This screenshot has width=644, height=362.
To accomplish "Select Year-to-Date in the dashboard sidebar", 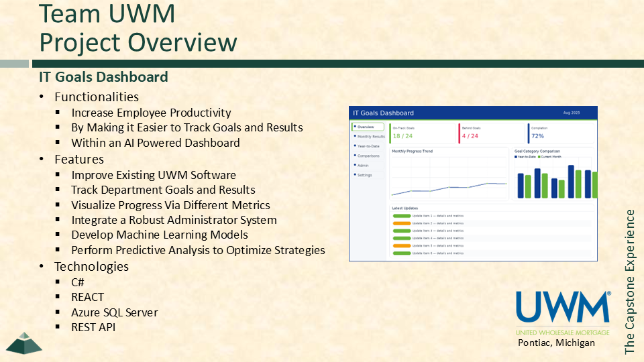I will [369, 145].
